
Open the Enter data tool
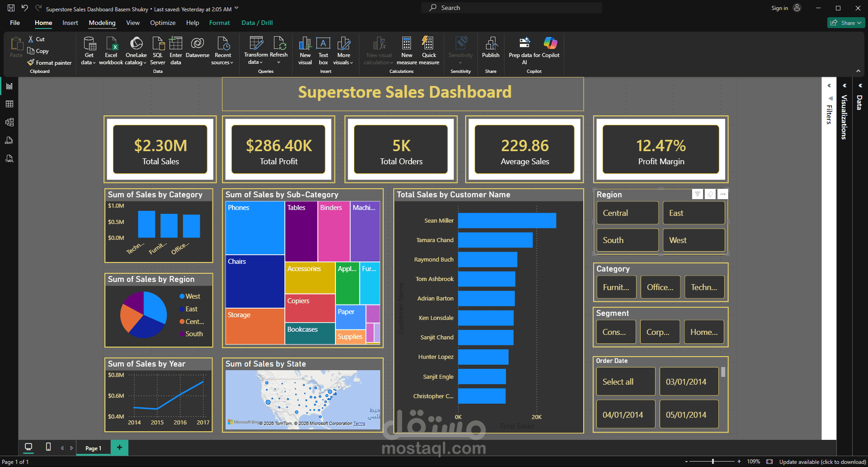[176, 51]
